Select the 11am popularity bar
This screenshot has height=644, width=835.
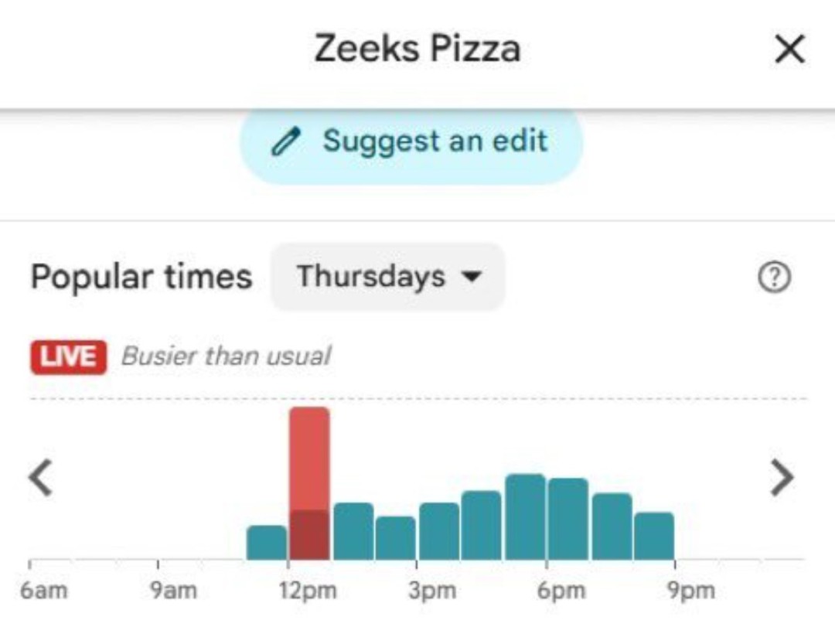[266, 542]
